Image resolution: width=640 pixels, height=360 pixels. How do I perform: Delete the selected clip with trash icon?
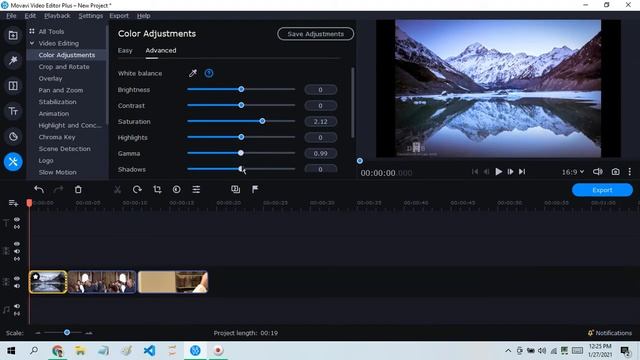78,189
